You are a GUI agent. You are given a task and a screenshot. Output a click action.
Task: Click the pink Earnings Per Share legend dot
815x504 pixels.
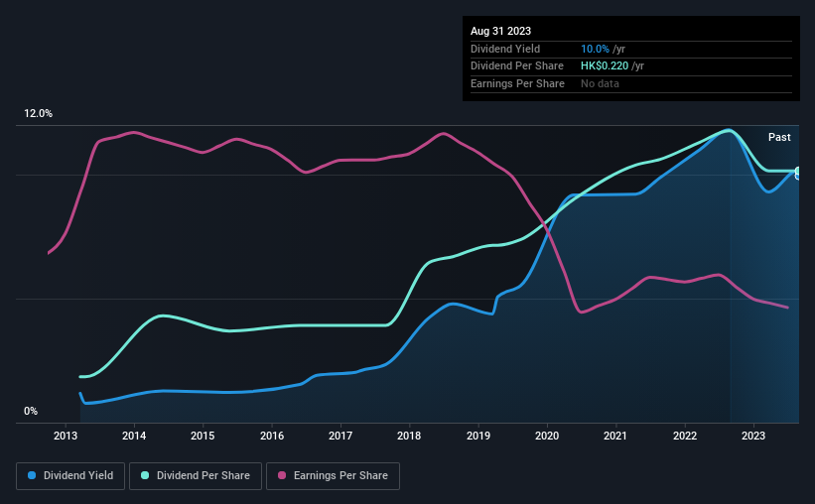pyautogui.click(x=282, y=475)
